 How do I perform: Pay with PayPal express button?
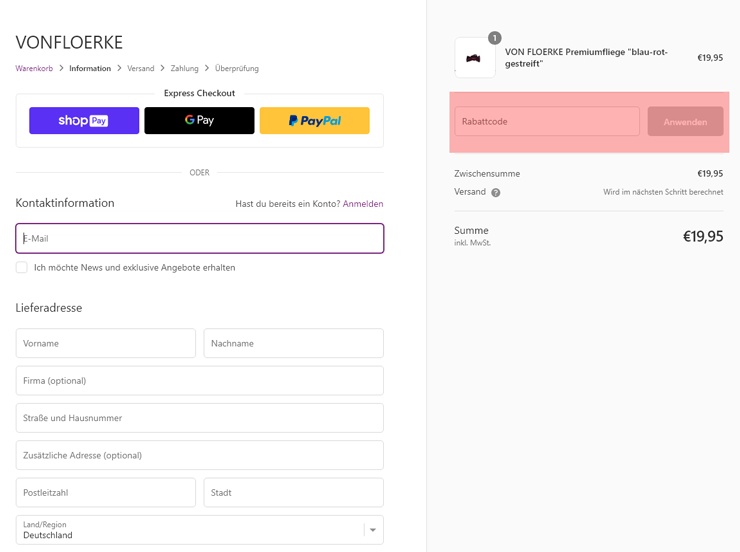[314, 121]
